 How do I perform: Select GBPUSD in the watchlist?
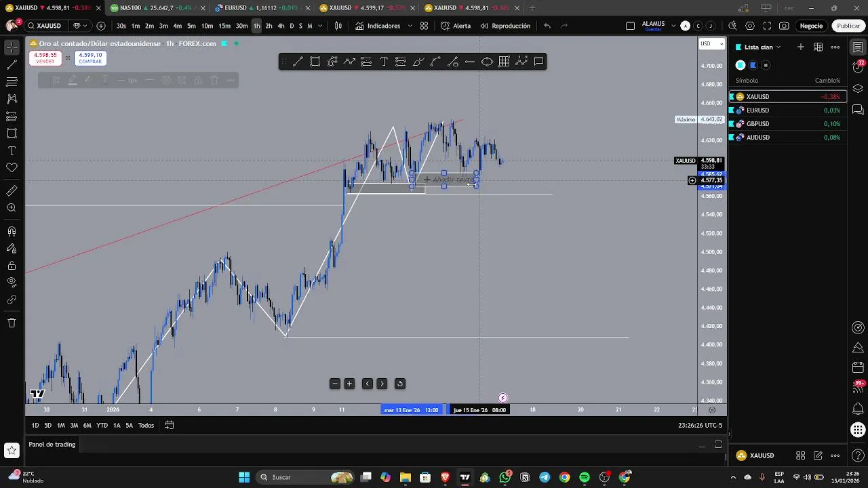[787, 123]
